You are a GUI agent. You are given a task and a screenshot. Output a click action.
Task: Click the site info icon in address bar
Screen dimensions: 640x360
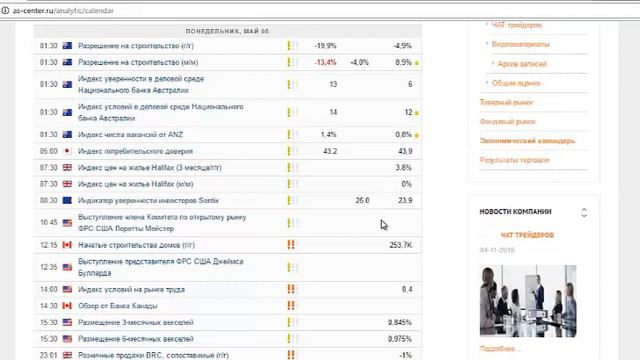pos(5,11)
